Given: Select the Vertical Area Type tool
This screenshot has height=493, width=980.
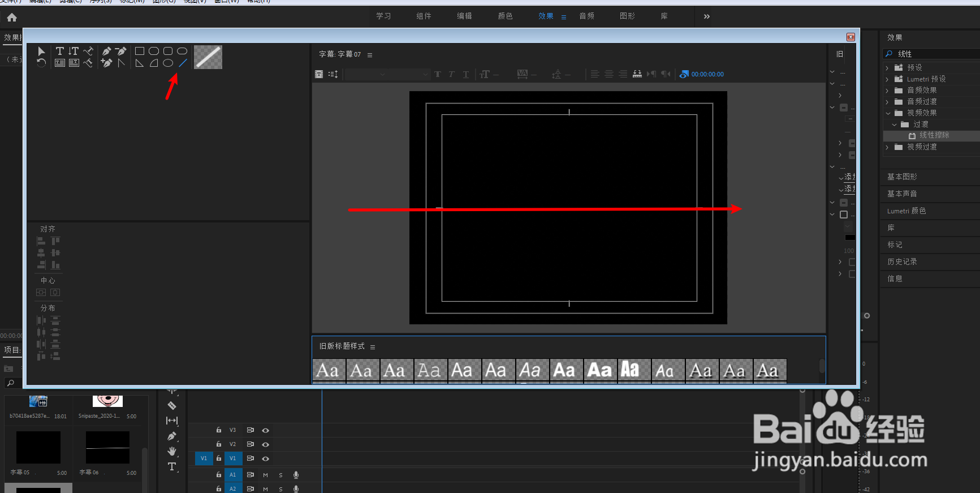Looking at the screenshot, I should (x=74, y=63).
